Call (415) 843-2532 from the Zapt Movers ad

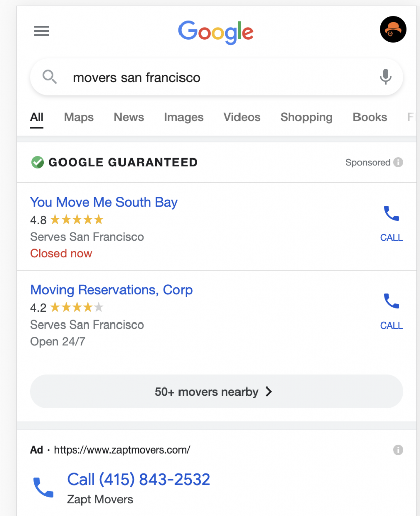pyautogui.click(x=139, y=479)
